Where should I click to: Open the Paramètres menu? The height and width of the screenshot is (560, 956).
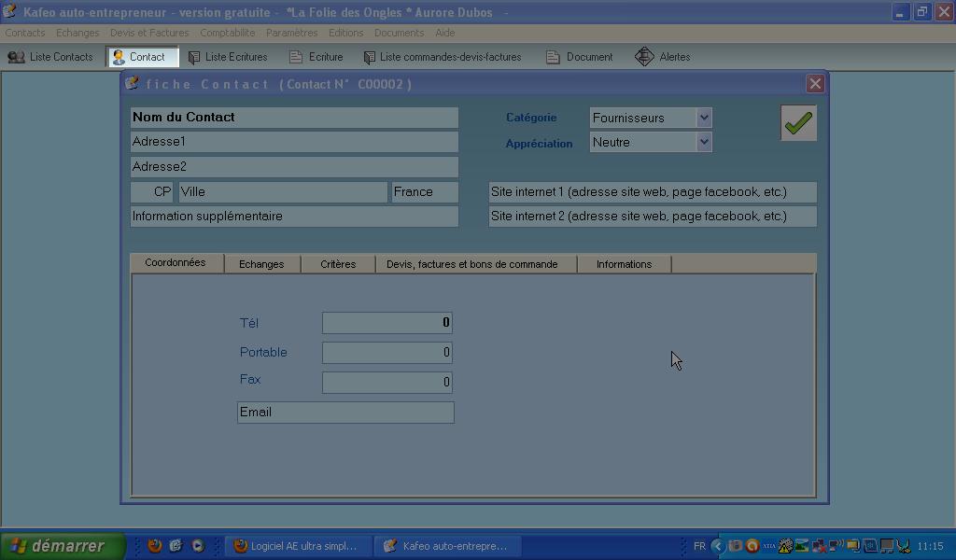tap(291, 33)
